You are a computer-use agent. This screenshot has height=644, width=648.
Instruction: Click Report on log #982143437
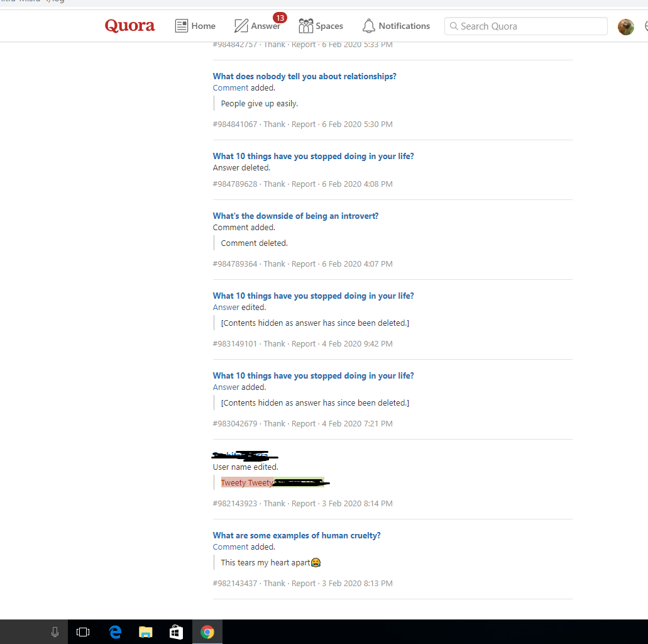click(x=304, y=583)
